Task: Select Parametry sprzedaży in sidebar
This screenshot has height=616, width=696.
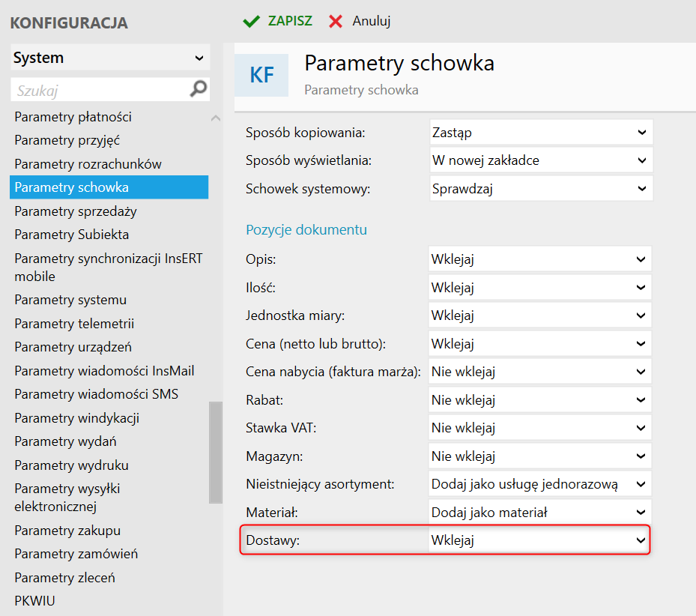Action: pyautogui.click(x=76, y=211)
